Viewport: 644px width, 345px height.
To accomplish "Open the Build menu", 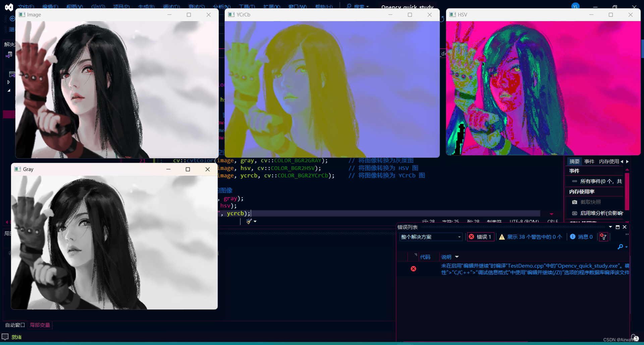I will [x=147, y=7].
